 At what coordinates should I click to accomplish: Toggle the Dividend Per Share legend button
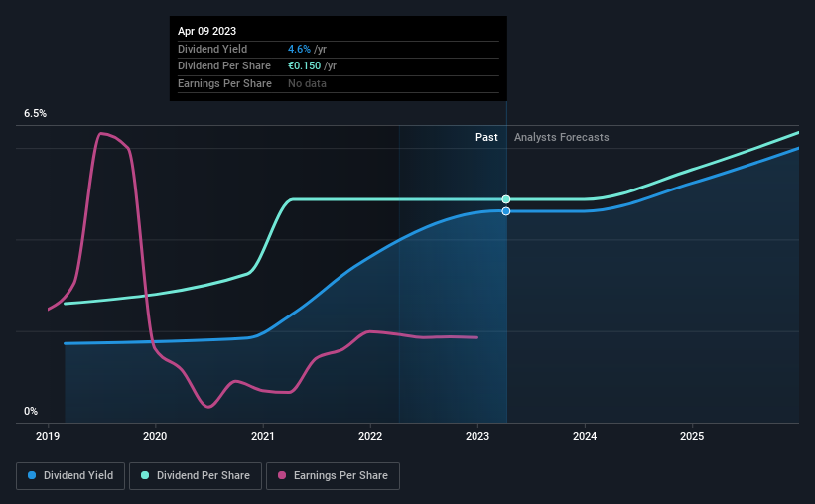(x=196, y=476)
